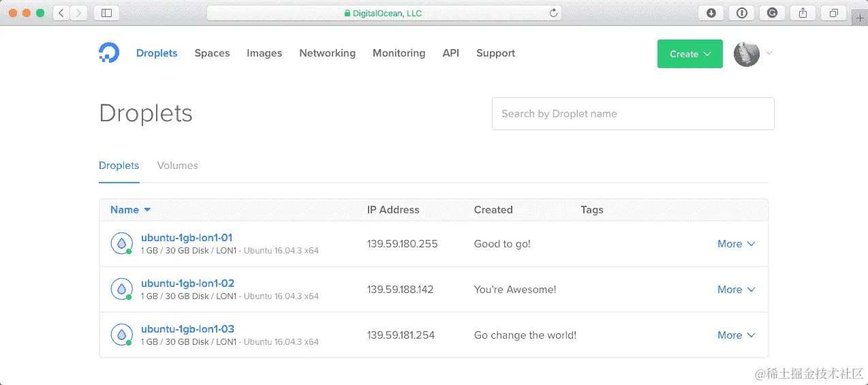Click IP address 139.59.180.255
Viewport: 868px width, 385px height.
403,244
